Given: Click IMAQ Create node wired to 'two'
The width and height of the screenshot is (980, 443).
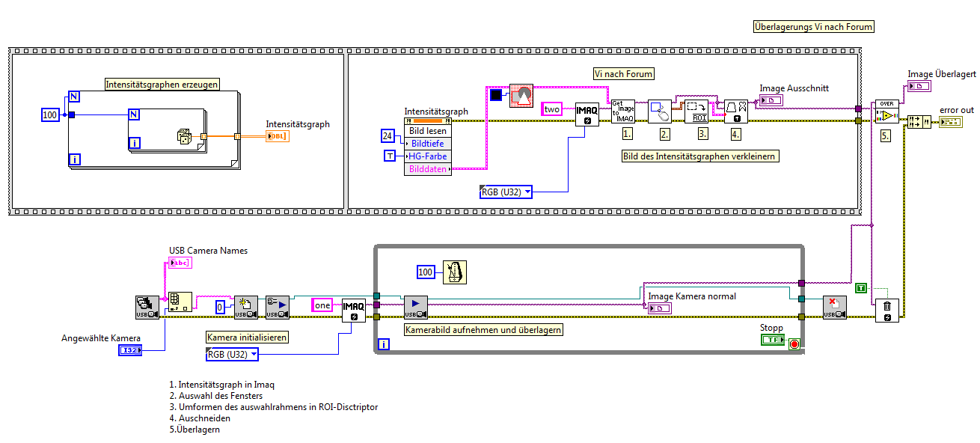Looking at the screenshot, I should tap(587, 114).
